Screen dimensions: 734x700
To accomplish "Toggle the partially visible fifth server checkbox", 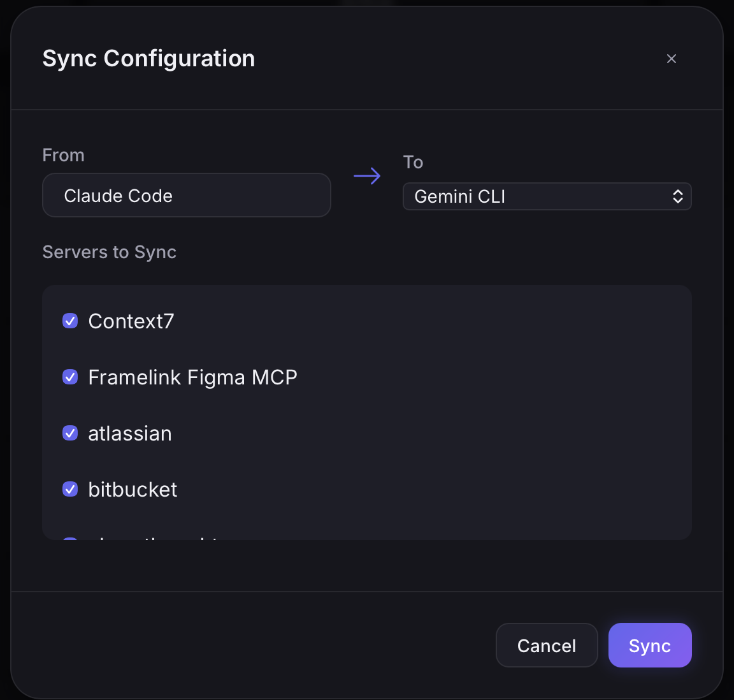I will click(x=70, y=538).
